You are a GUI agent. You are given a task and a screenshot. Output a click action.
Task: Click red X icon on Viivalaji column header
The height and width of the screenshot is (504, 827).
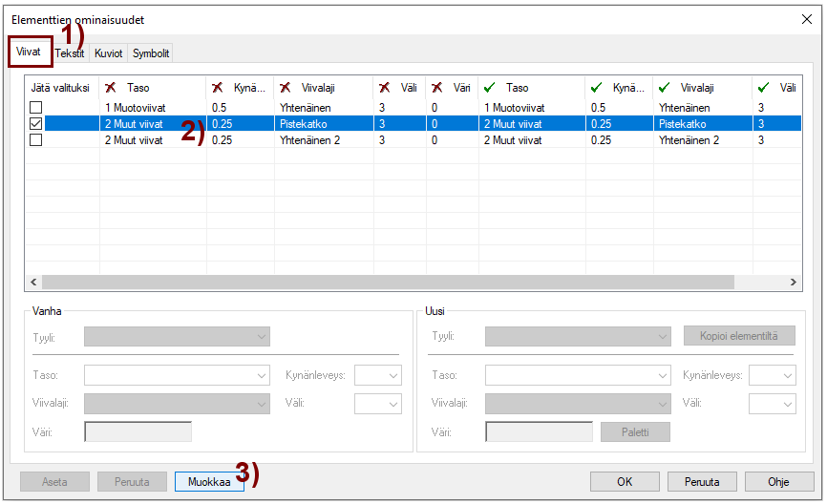pyautogui.click(x=286, y=88)
